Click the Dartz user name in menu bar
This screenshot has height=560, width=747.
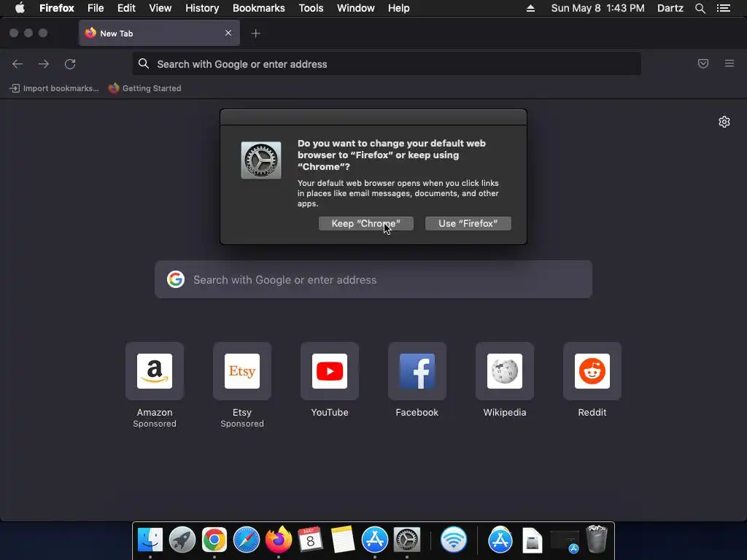click(670, 8)
